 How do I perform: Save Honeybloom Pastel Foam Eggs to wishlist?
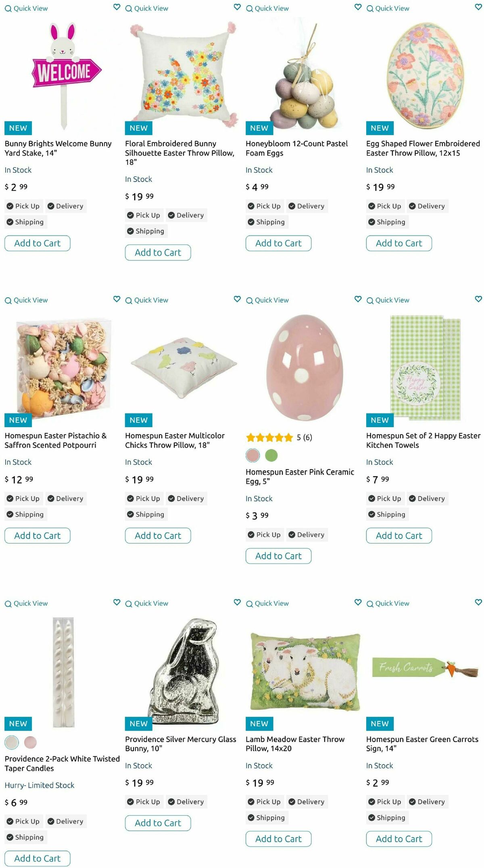click(x=358, y=7)
